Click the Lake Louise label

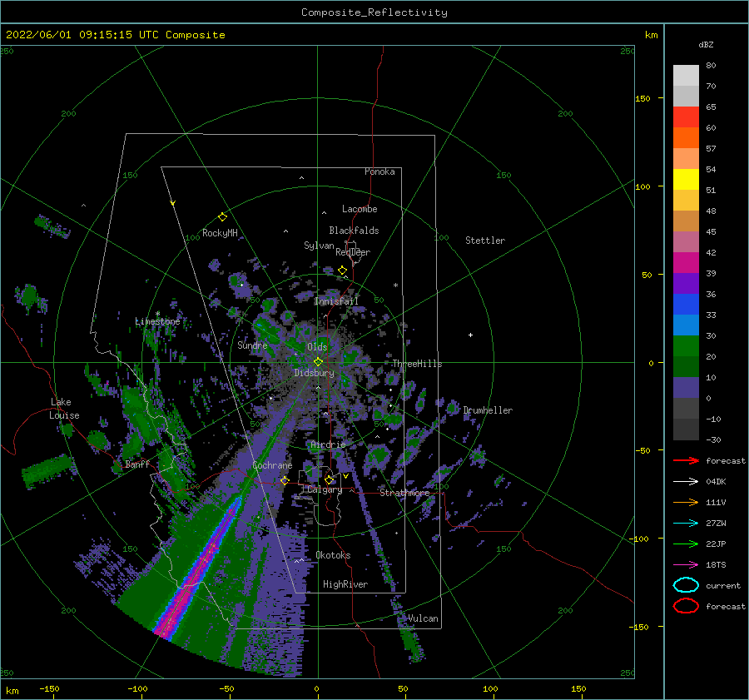pyautogui.click(x=64, y=409)
